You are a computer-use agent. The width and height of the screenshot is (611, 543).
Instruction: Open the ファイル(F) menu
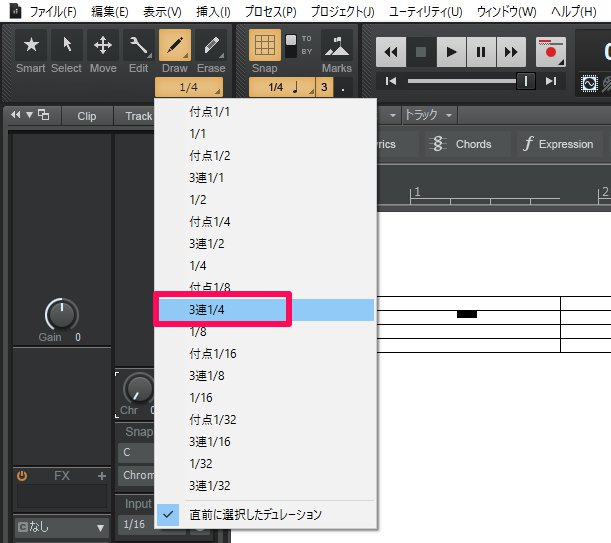click(53, 12)
